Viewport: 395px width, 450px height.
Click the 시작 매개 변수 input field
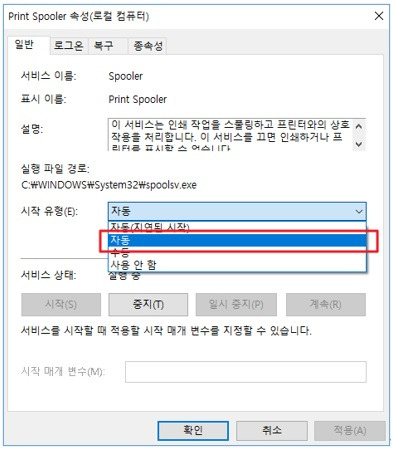pos(246,372)
